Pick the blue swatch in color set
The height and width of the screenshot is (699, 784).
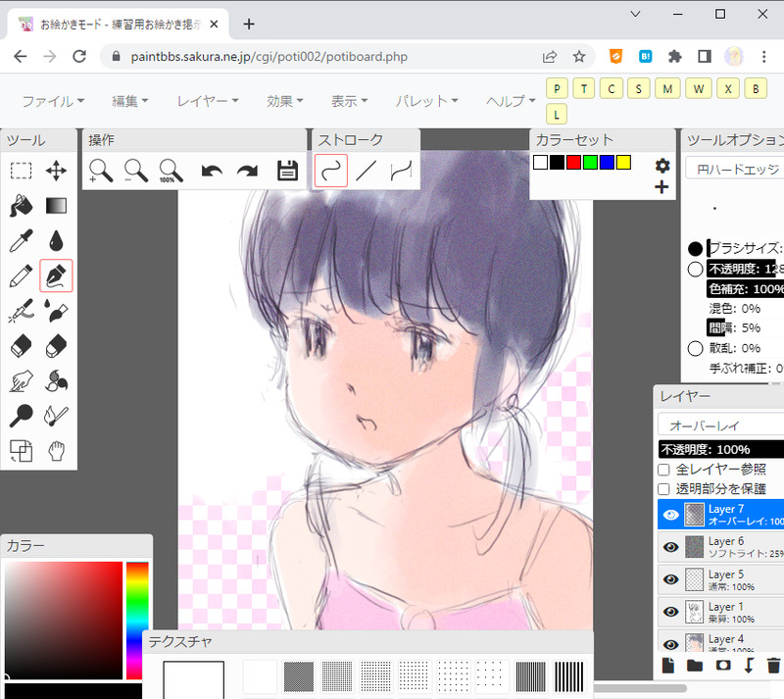pos(607,162)
